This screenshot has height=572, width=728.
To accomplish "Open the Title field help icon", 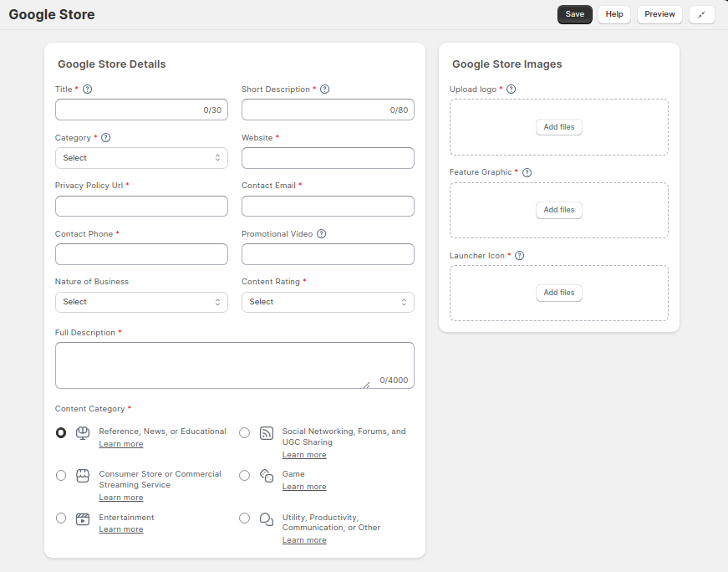I will click(x=87, y=89).
